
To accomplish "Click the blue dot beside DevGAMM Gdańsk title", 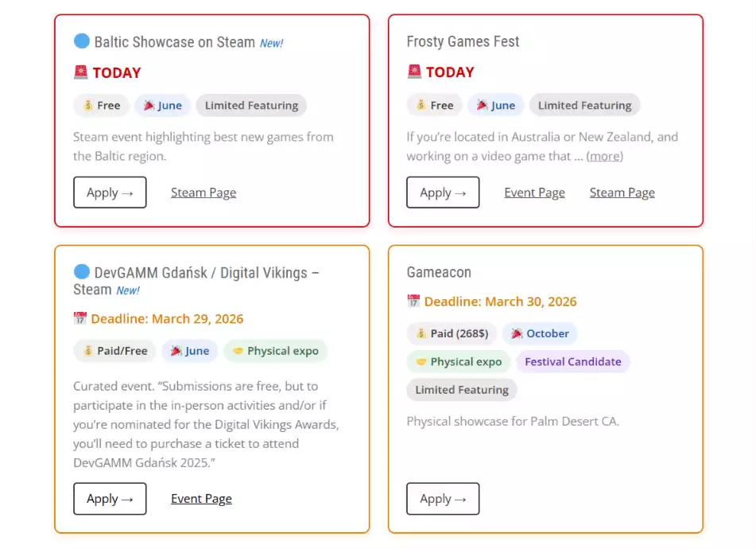I will [81, 271].
